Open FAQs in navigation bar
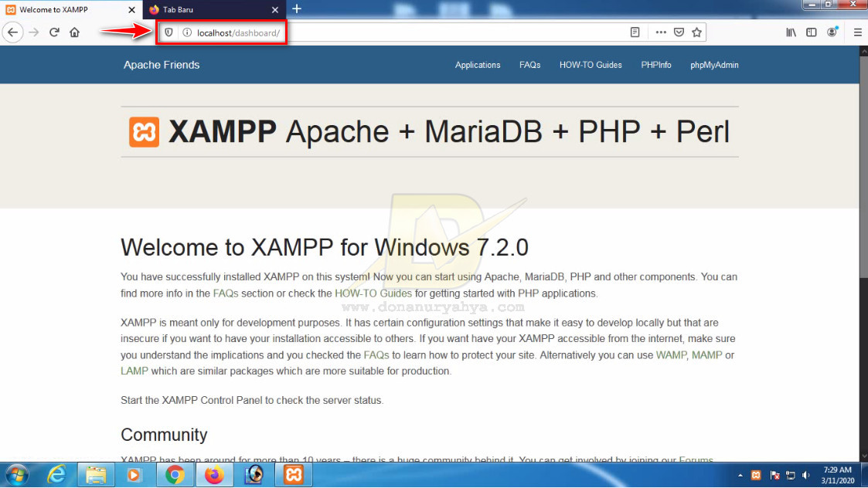 click(529, 65)
